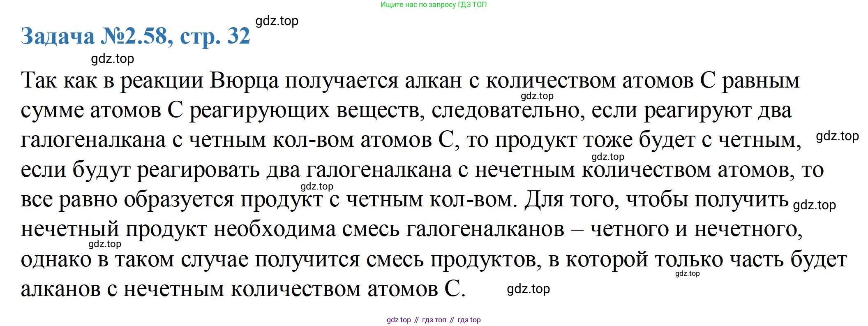
Task: Click the line starting 'нечетный продукт необходима смесь'
Action: 411,229
